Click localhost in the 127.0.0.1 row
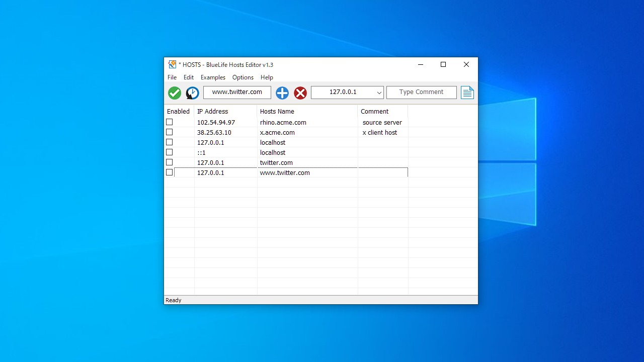 (x=273, y=142)
